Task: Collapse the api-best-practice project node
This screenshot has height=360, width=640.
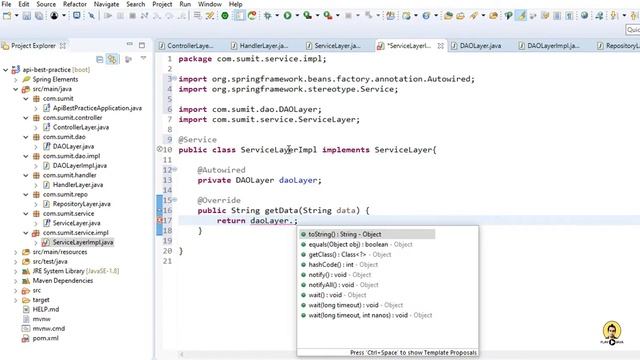Action: click(x=5, y=70)
